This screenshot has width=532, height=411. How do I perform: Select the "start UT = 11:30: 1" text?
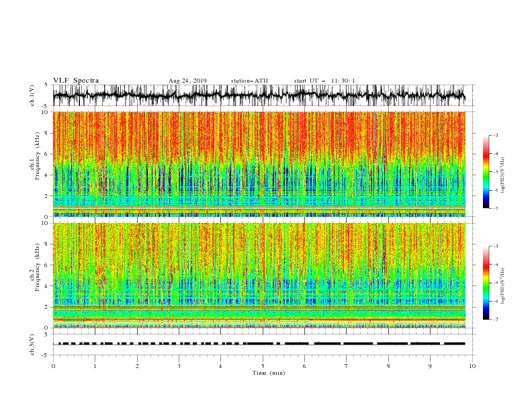click(x=324, y=81)
